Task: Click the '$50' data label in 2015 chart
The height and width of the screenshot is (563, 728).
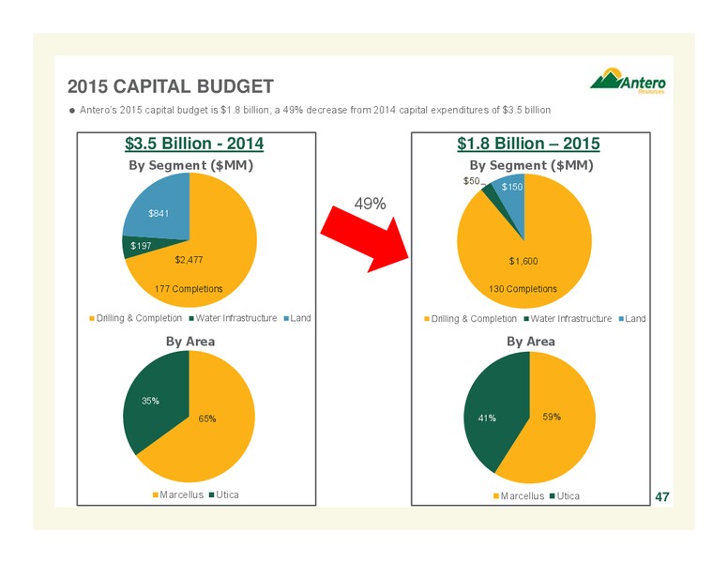Action: [x=471, y=181]
